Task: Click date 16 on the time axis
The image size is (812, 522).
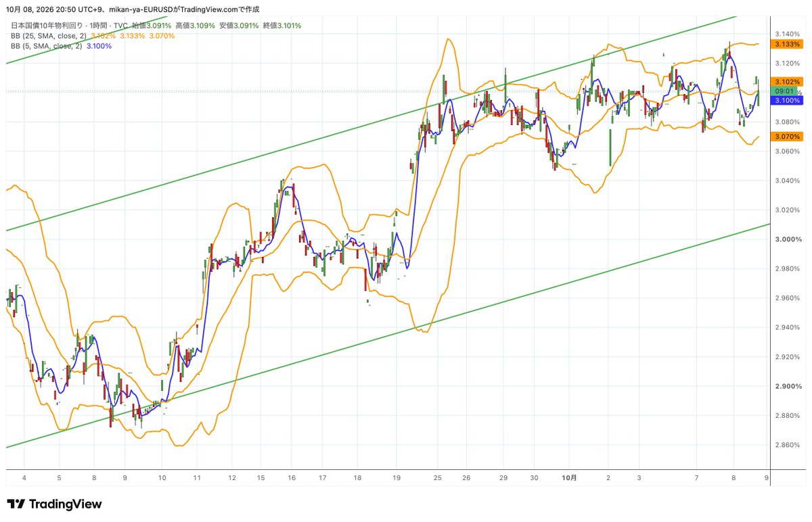Action: 292,478
